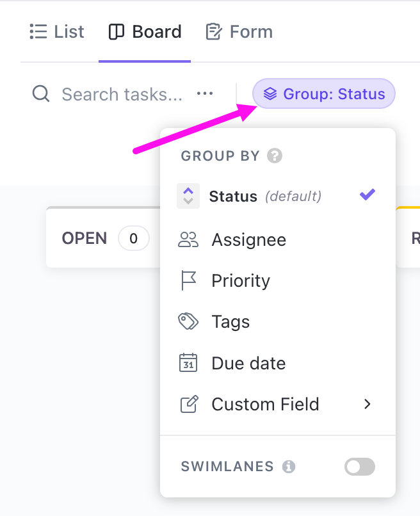Click the OPEN column task count badge
The height and width of the screenshot is (516, 420).
click(133, 239)
